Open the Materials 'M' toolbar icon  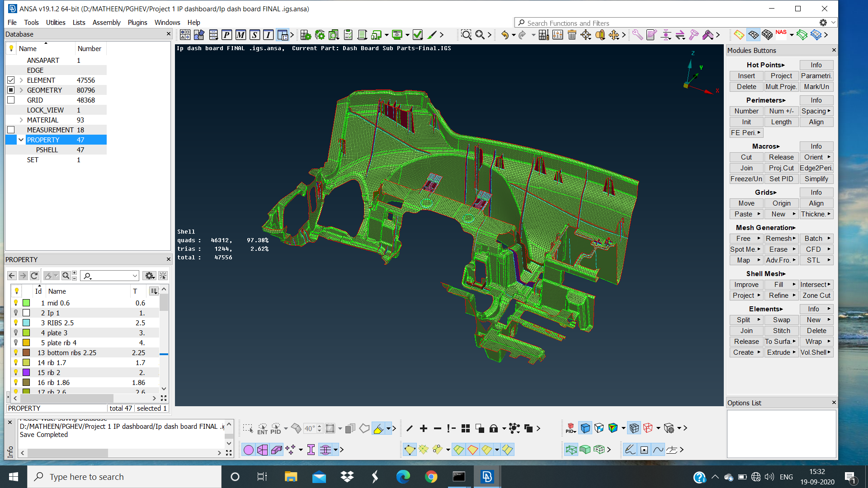point(240,34)
